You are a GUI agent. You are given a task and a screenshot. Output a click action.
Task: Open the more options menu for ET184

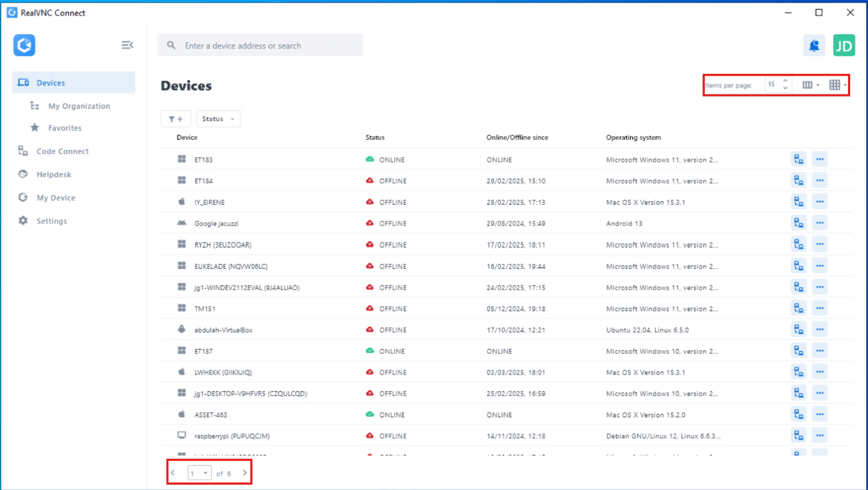point(819,180)
